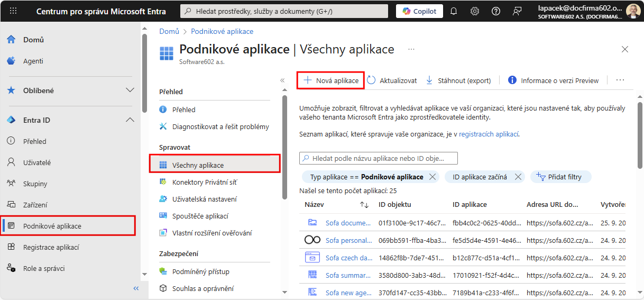644x300 pixels.
Task: Collapse the resource menu double chevron
Action: [x=282, y=80]
